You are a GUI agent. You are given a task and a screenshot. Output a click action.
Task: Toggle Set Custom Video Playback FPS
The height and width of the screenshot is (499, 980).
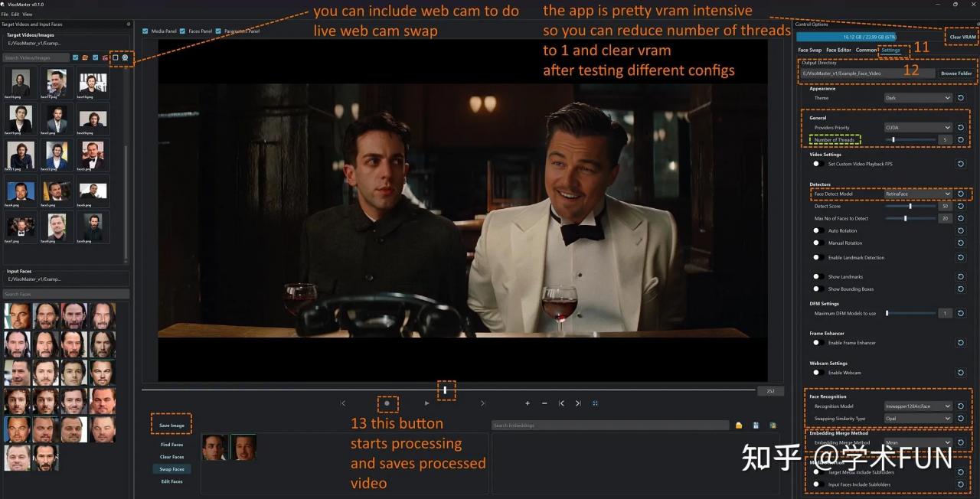[817, 164]
